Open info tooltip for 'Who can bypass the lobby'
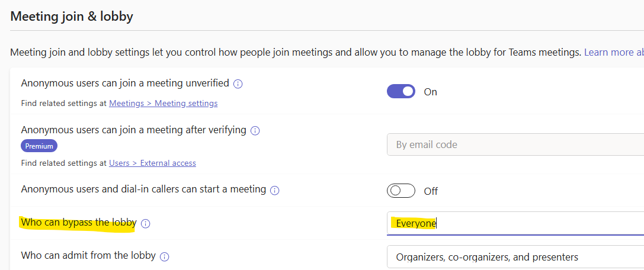Screen dimensions: 644x270 146,223
